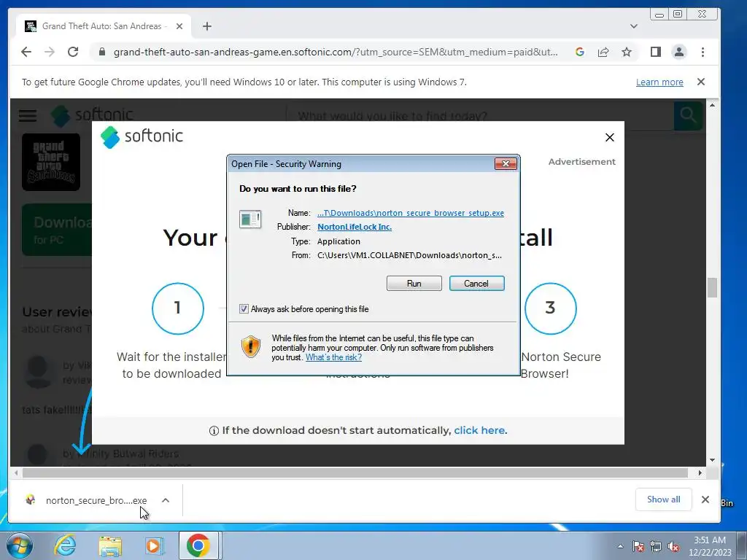Open a new tab with the plus button
This screenshot has height=560, width=747.
pos(206,26)
